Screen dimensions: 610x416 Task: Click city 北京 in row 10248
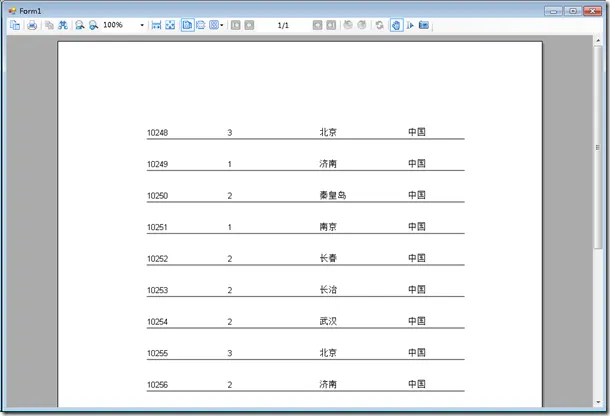coord(328,132)
